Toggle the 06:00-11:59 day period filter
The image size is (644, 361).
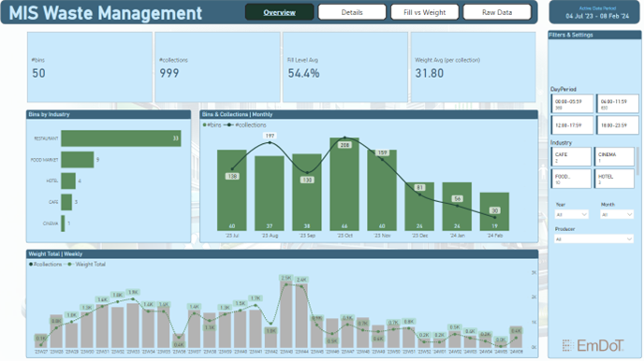point(618,104)
